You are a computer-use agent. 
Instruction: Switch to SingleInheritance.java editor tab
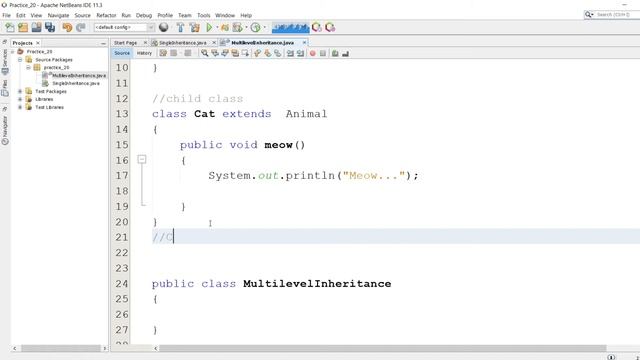[x=182, y=43]
